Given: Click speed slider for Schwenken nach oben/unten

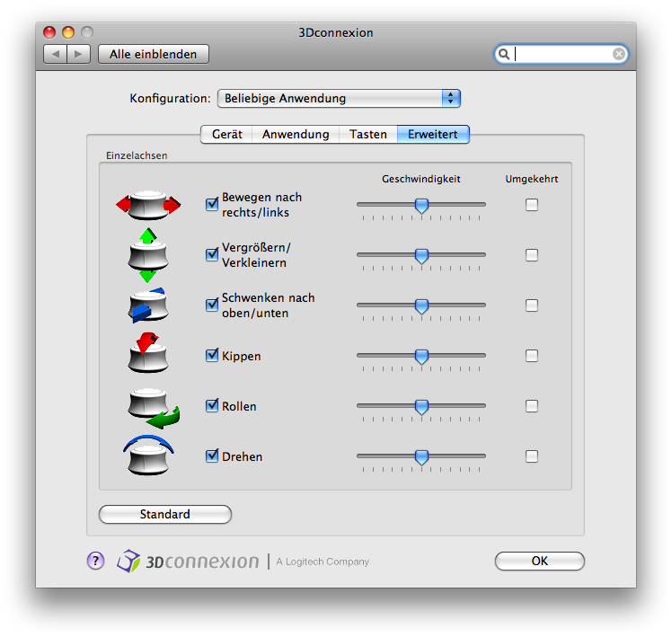Looking at the screenshot, I should (x=421, y=306).
